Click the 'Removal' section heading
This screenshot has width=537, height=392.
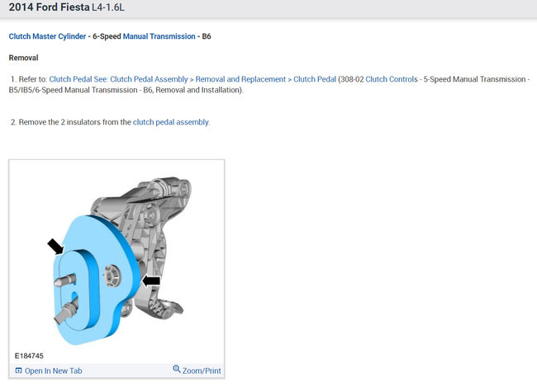point(24,58)
